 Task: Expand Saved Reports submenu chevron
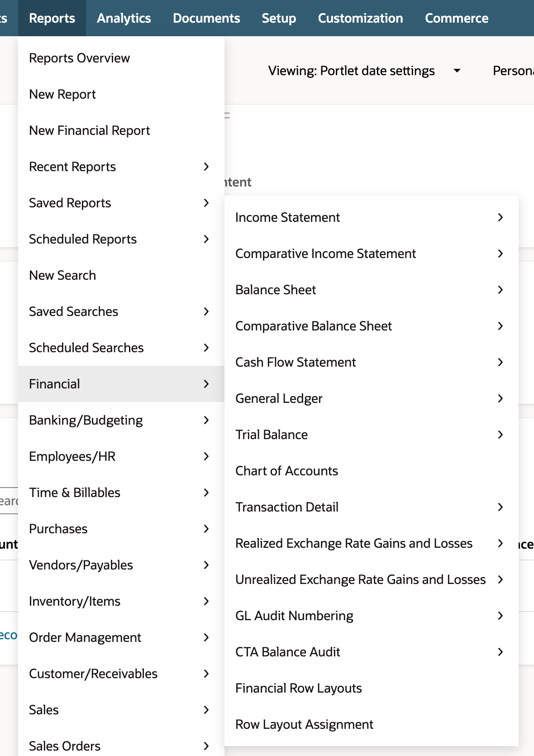point(206,203)
